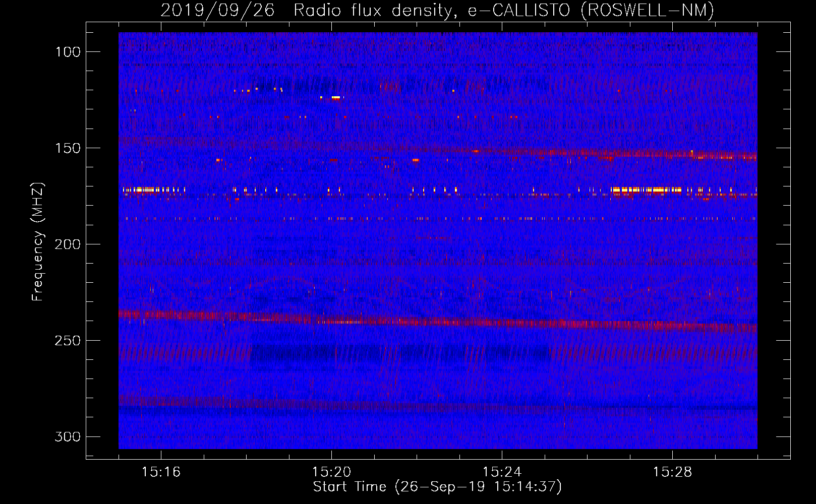Click the 150 frequency tick label

68,148
